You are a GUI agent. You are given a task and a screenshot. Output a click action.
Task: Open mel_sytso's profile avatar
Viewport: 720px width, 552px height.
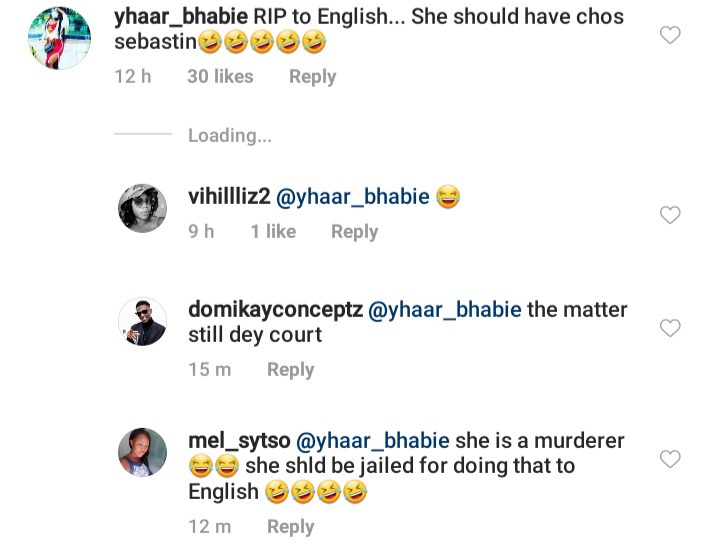(142, 452)
